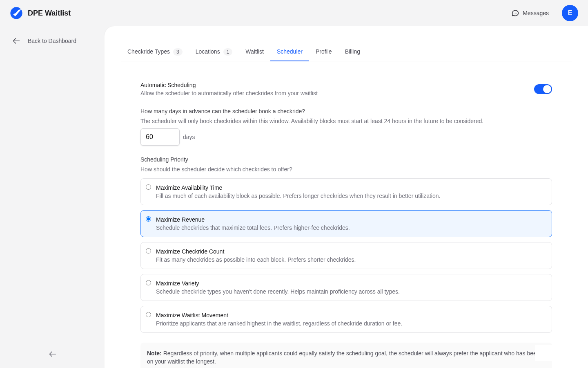Collapse the sidebar using the arrow icon
The width and height of the screenshot is (588, 368).
52,354
